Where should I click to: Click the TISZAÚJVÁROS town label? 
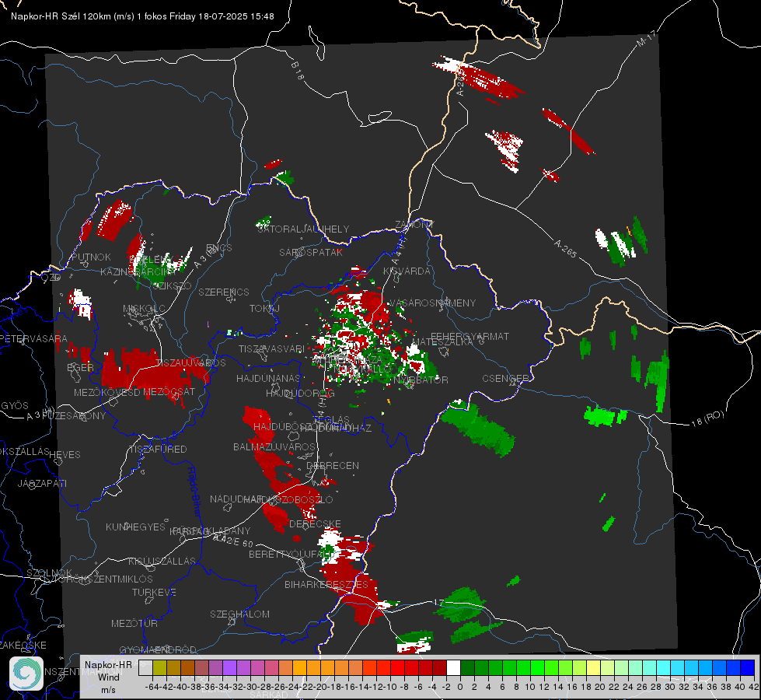click(x=191, y=362)
